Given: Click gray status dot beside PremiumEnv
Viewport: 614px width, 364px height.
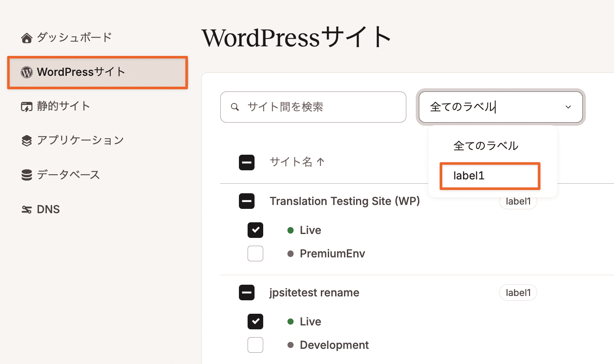Looking at the screenshot, I should (x=291, y=253).
